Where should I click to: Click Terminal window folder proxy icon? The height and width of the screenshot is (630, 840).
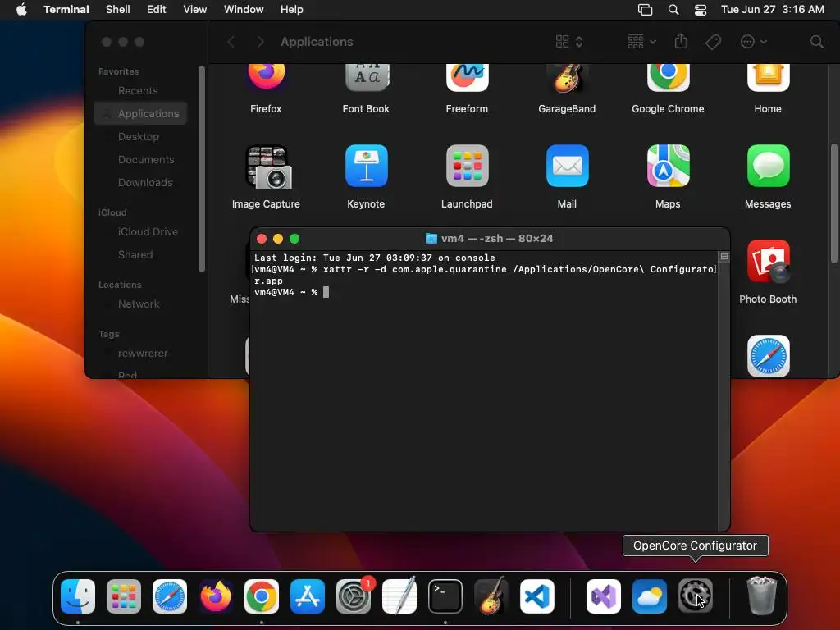431,239
